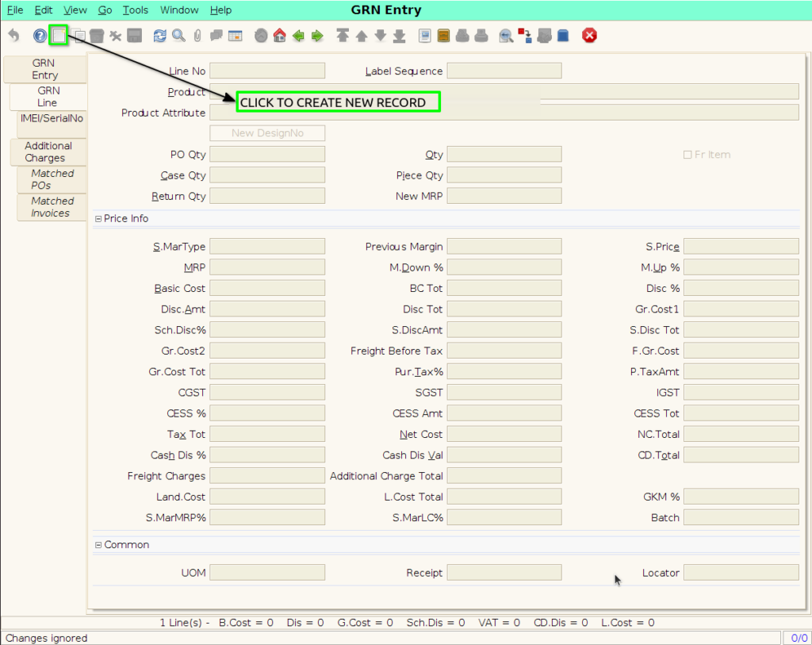Click the red Exit window icon

click(589, 36)
